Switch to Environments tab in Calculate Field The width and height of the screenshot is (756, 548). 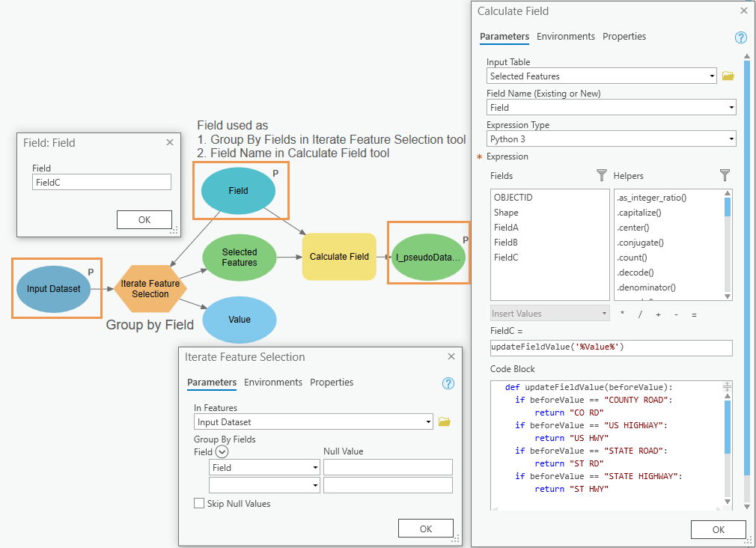[x=566, y=36]
